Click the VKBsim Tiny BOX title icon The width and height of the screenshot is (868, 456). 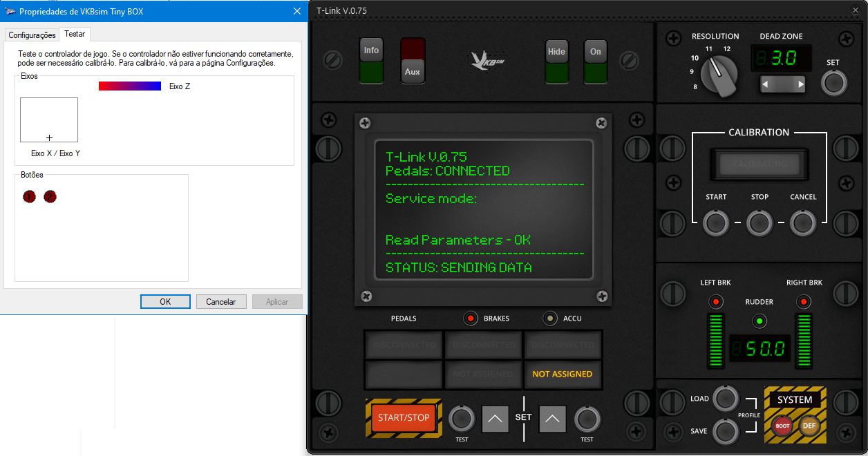click(x=10, y=11)
